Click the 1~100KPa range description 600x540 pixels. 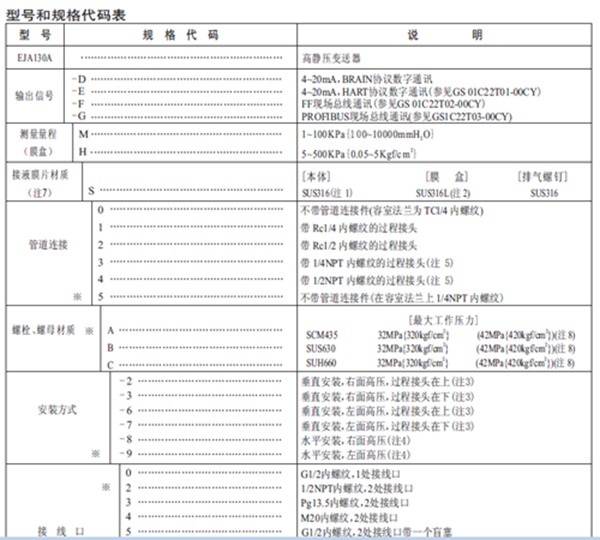pyautogui.click(x=367, y=134)
